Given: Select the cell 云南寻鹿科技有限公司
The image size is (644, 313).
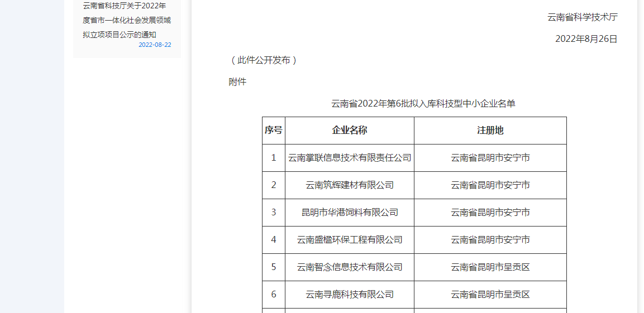Looking at the screenshot, I should [x=350, y=294].
